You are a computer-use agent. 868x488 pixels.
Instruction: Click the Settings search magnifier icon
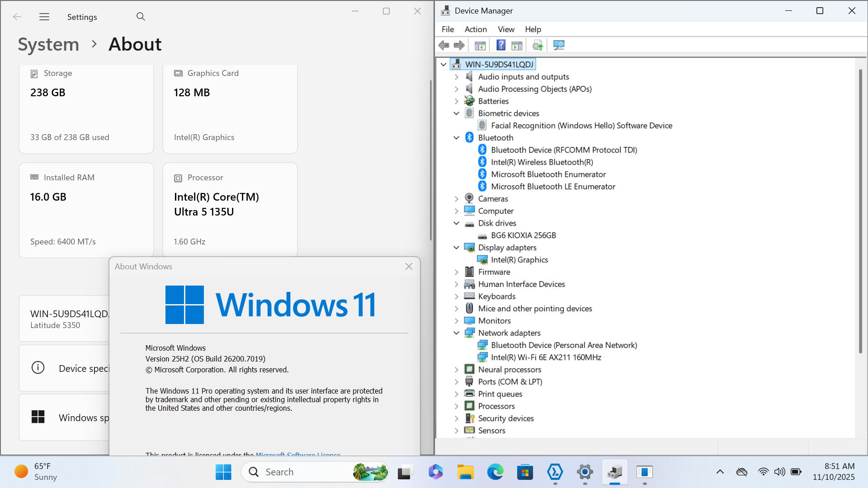pos(141,17)
